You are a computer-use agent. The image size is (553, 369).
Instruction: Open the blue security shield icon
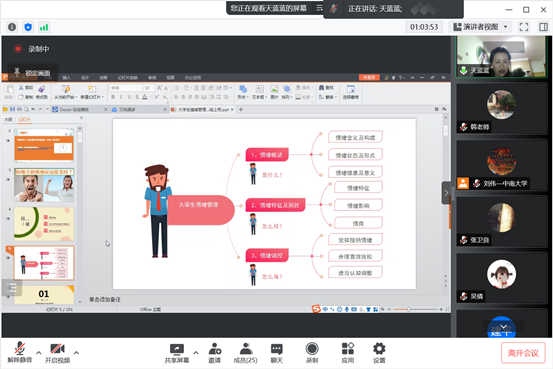coord(28,27)
